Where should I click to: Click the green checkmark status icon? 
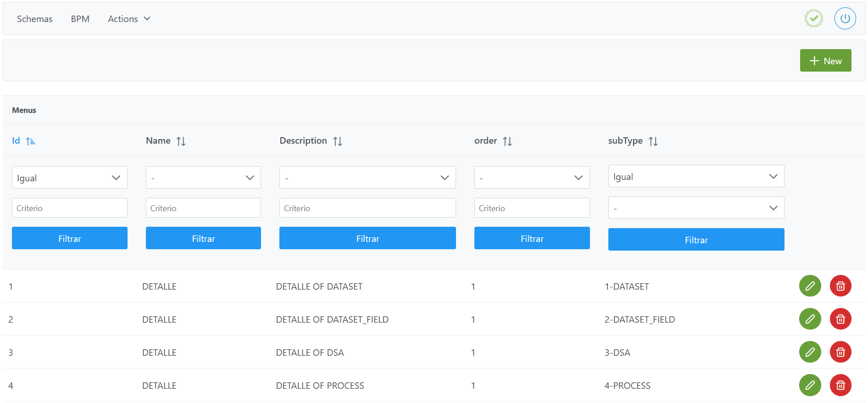(813, 19)
